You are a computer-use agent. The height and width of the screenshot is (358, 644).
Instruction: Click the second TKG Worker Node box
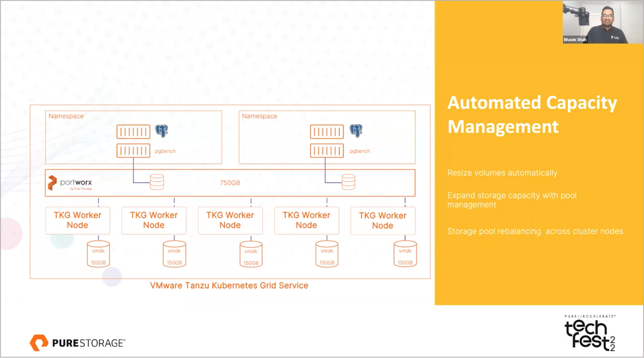tap(154, 220)
